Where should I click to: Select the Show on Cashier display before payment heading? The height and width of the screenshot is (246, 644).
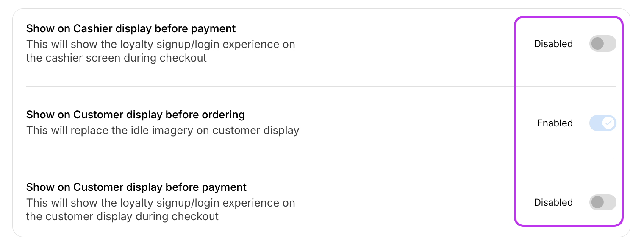[131, 28]
